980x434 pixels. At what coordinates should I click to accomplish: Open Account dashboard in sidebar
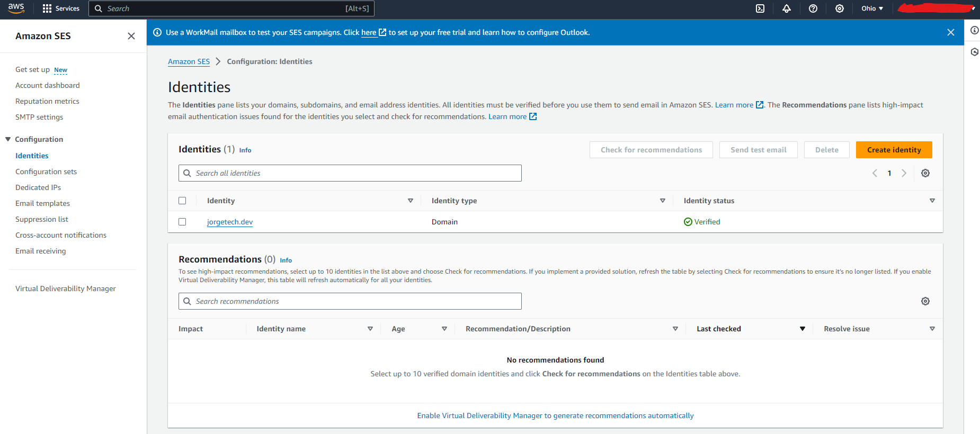coord(48,85)
